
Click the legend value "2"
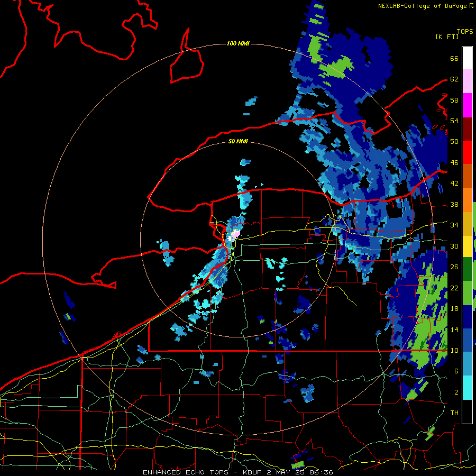point(456,392)
